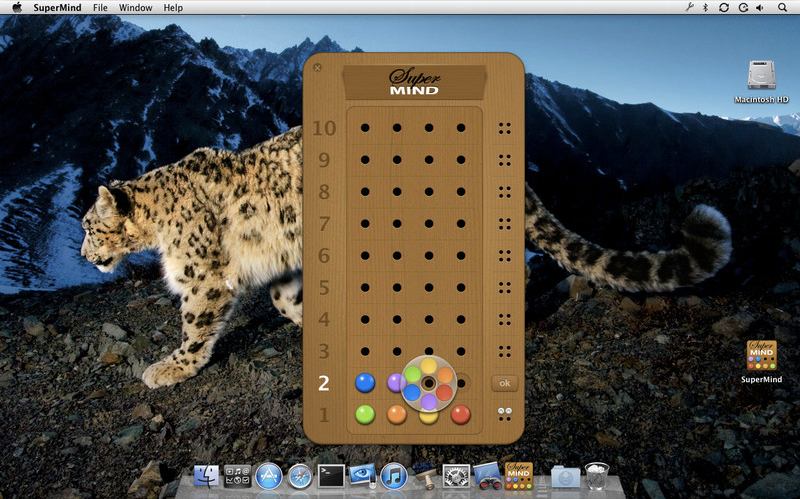Click the fourth hole in row 10

(x=461, y=128)
